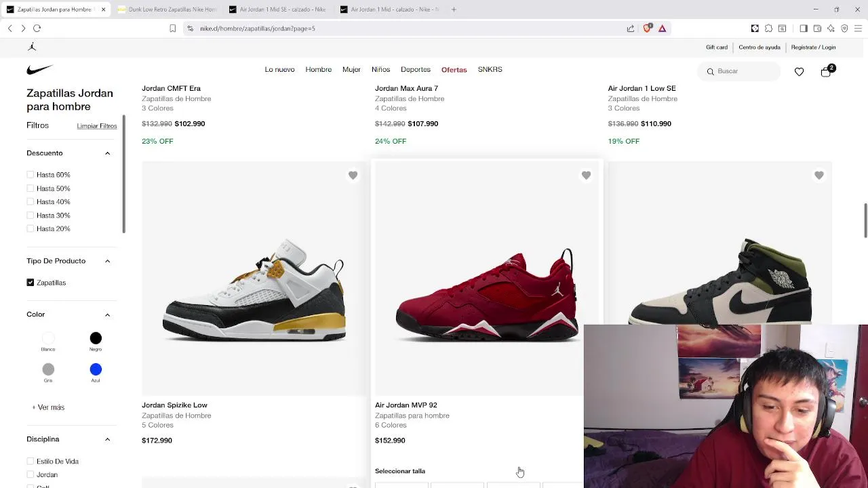This screenshot has width=868, height=488.
Task: Open the Lo nuevo menu
Action: tap(279, 70)
